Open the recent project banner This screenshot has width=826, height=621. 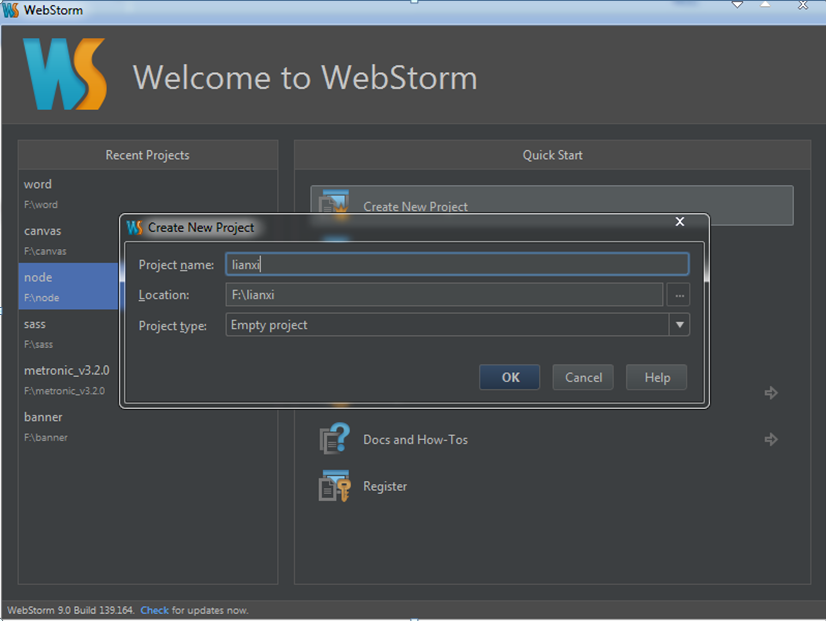pos(148,426)
